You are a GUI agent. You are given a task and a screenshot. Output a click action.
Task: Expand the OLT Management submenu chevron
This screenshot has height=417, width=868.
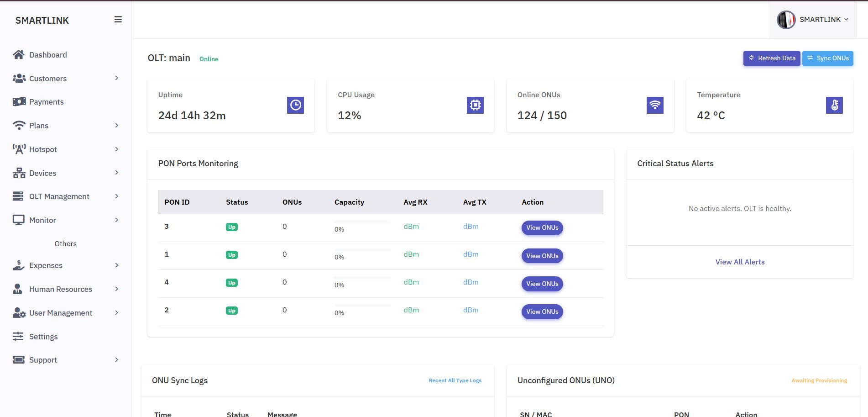pyautogui.click(x=117, y=196)
